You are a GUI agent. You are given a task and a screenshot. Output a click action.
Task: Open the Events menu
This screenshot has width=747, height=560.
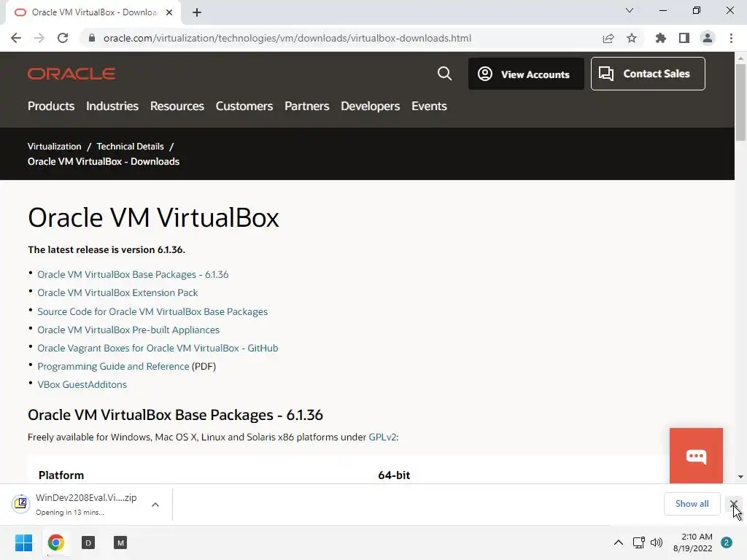pyautogui.click(x=429, y=106)
